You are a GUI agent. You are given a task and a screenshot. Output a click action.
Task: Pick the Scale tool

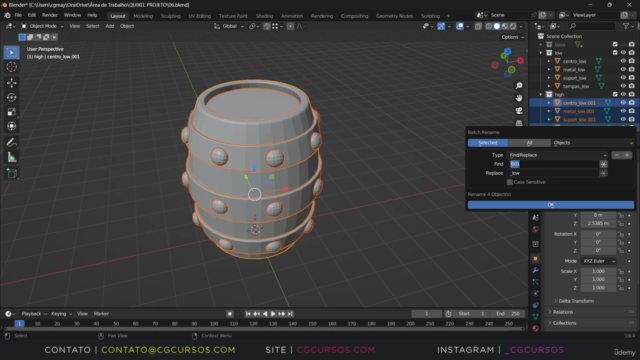tap(11, 112)
